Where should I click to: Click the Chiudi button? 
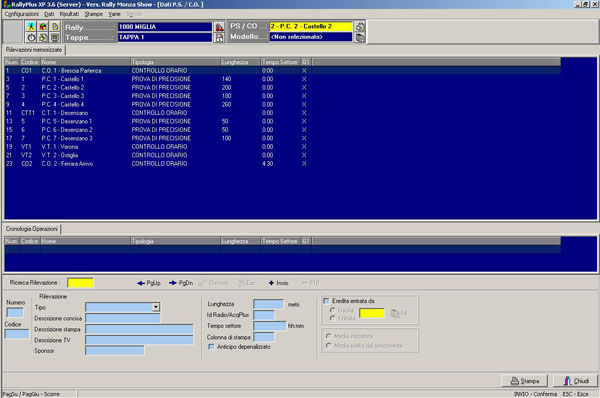pos(576,381)
